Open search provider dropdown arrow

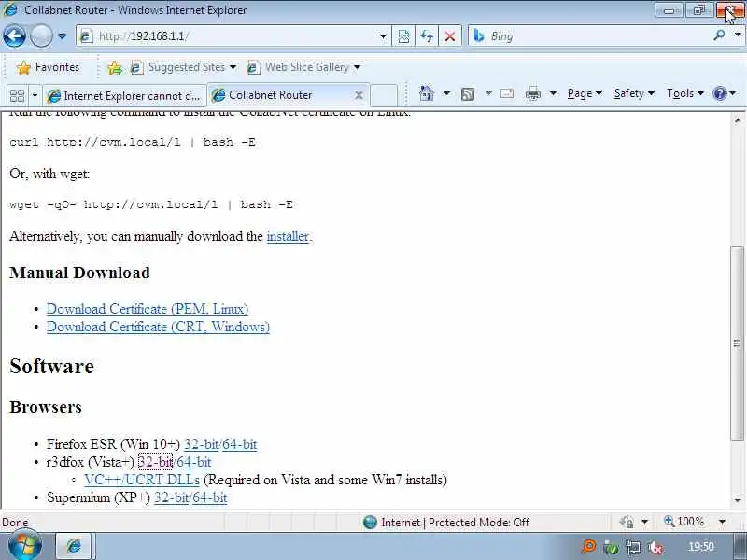click(x=738, y=35)
